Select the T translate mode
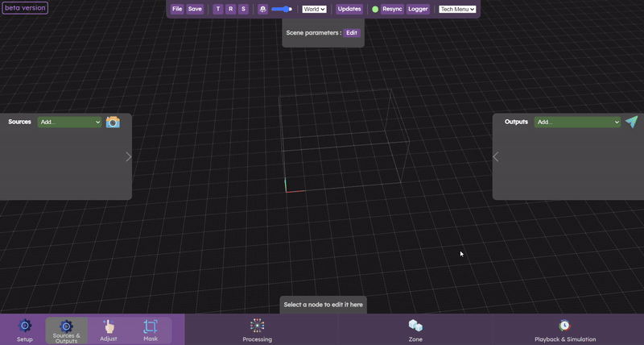Image resolution: width=644 pixels, height=345 pixels. (x=218, y=9)
